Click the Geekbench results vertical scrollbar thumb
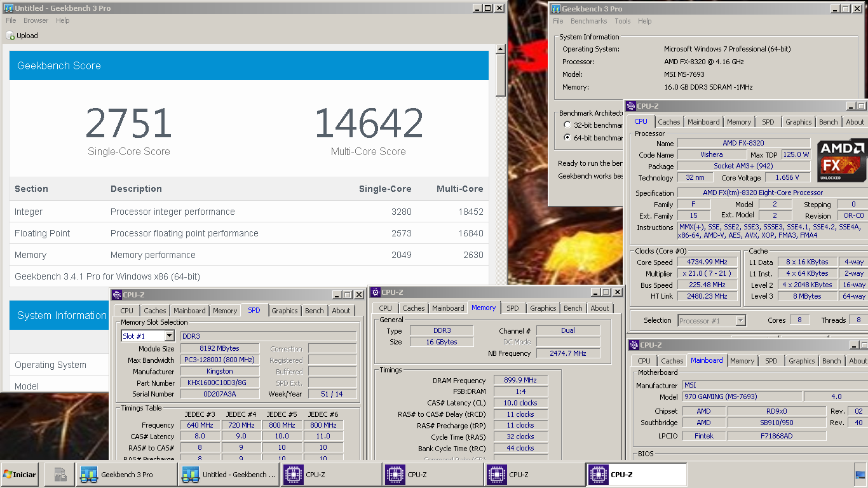The height and width of the screenshot is (488, 868). click(501, 76)
